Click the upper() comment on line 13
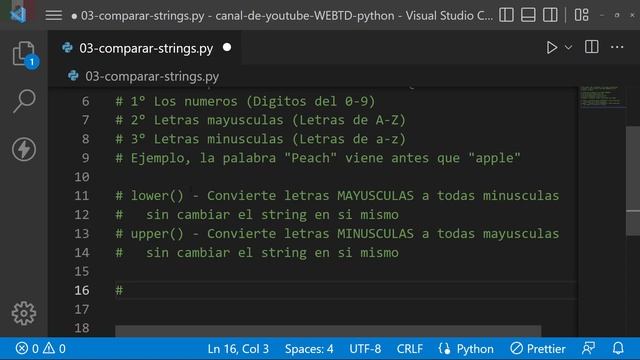This screenshot has width=640, height=360. coord(337,233)
